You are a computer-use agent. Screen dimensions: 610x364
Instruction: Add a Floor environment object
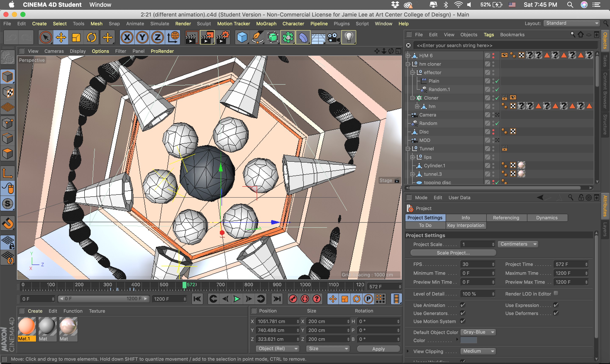click(318, 37)
